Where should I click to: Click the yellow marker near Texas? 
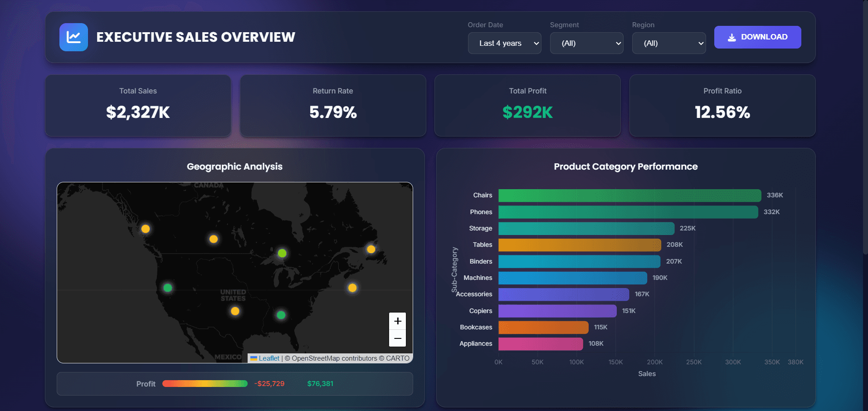pos(234,311)
